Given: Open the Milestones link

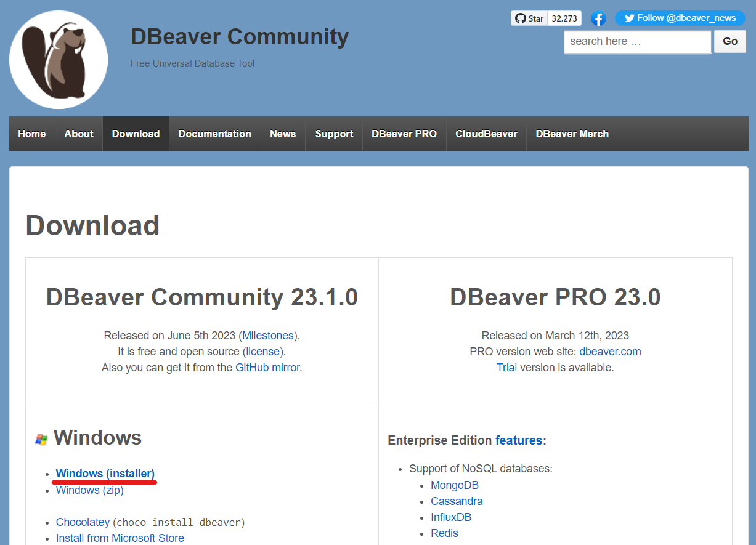Looking at the screenshot, I should pos(268,336).
